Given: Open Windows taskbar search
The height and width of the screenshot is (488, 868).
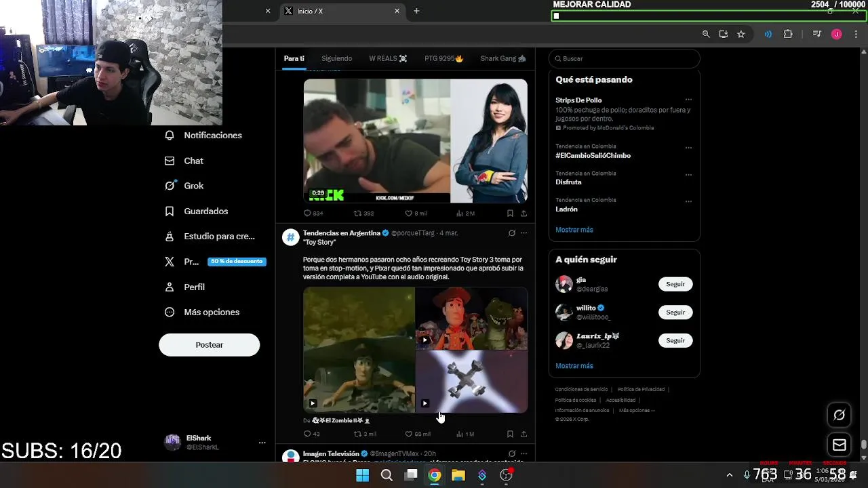Looking at the screenshot, I should [x=387, y=475].
